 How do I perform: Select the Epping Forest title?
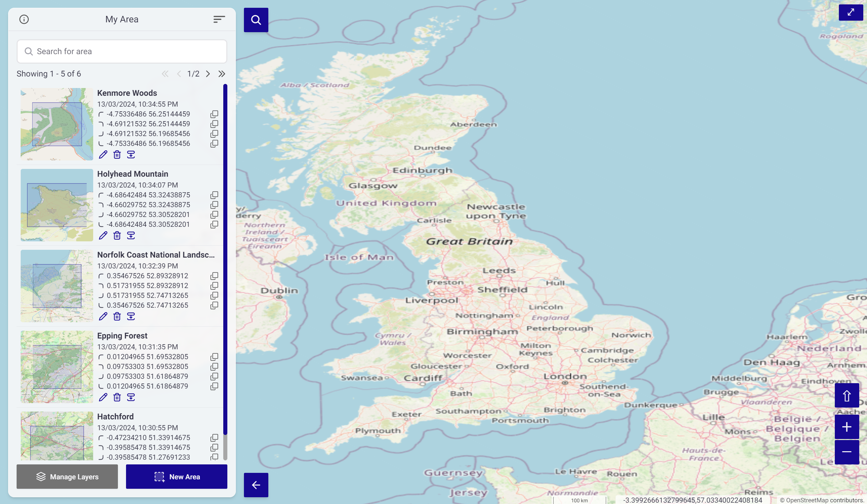click(122, 336)
